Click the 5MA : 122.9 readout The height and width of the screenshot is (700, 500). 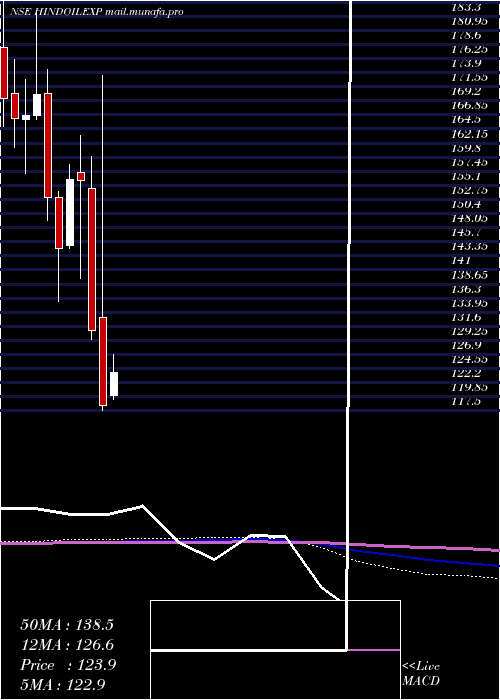[x=63, y=685]
